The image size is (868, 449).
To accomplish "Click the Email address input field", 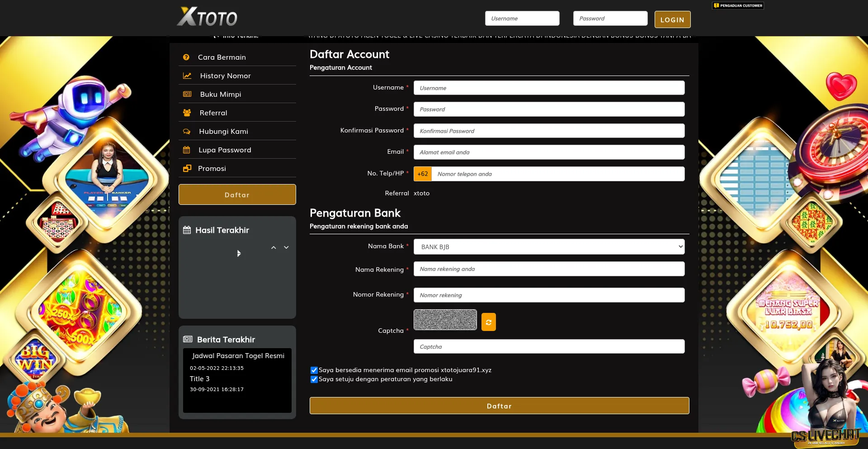I will point(549,152).
